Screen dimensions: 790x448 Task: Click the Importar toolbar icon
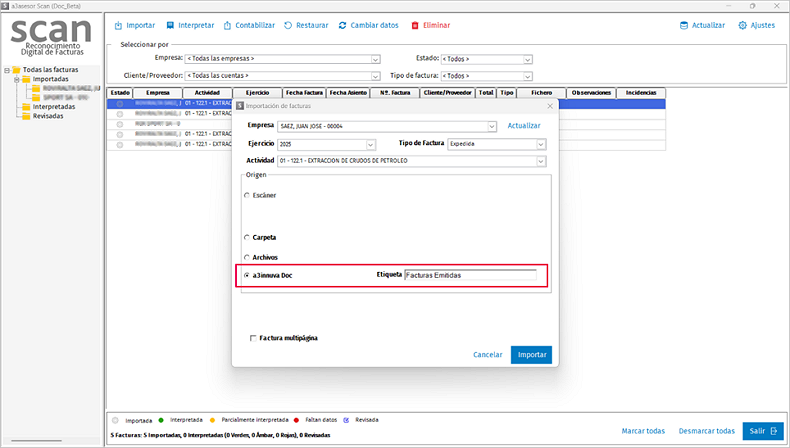coord(118,25)
